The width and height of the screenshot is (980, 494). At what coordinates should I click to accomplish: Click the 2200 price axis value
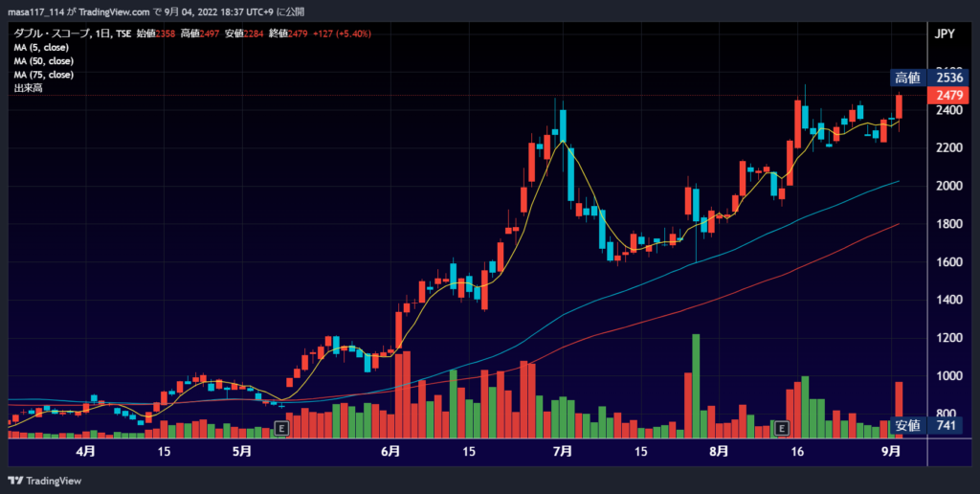tap(948, 148)
